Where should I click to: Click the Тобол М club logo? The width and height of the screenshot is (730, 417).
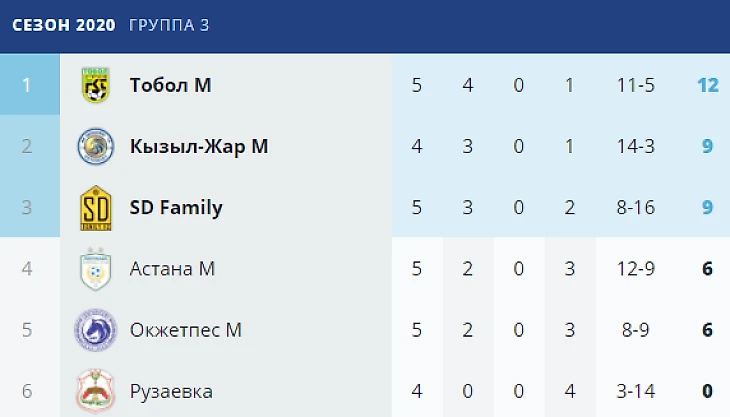click(x=96, y=86)
